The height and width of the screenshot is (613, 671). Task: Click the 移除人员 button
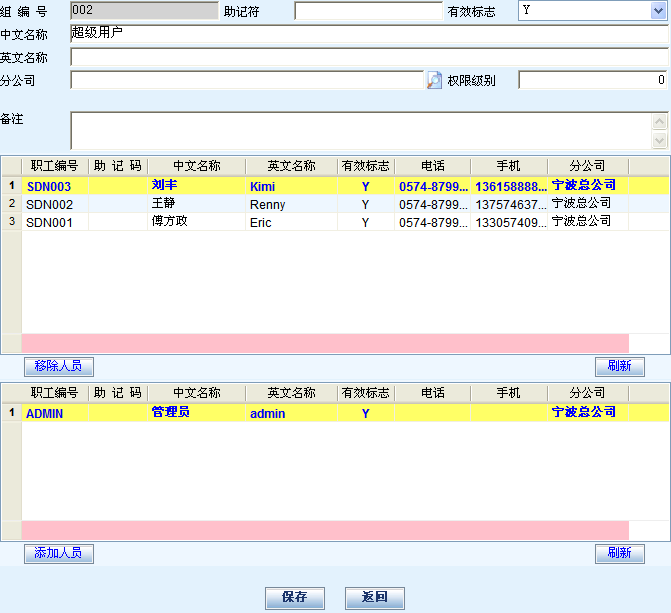[x=58, y=366]
